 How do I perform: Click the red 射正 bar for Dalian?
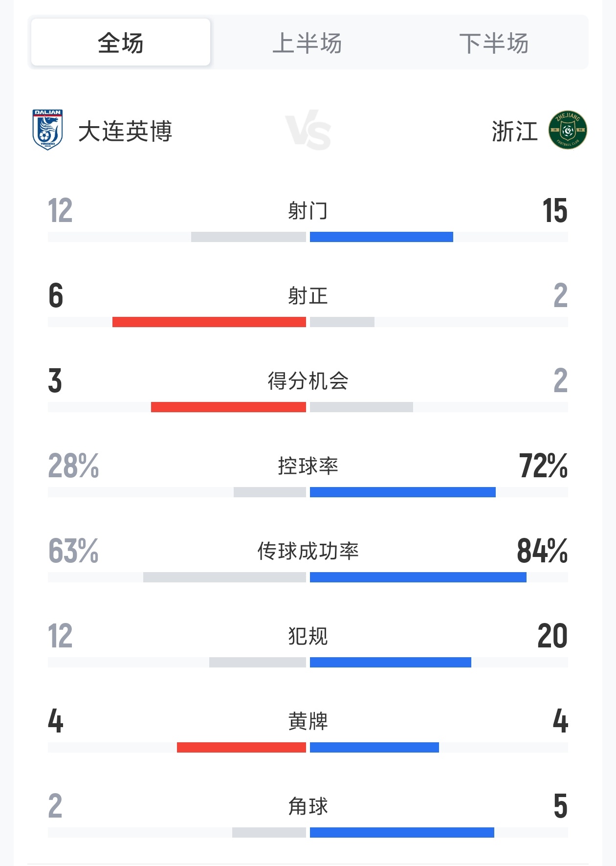[209, 322]
